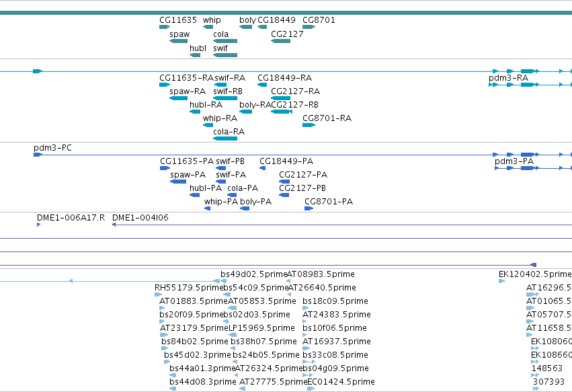Select the CG11635-RA transcript
Viewport: 572px width, 392px height.
click(165, 85)
